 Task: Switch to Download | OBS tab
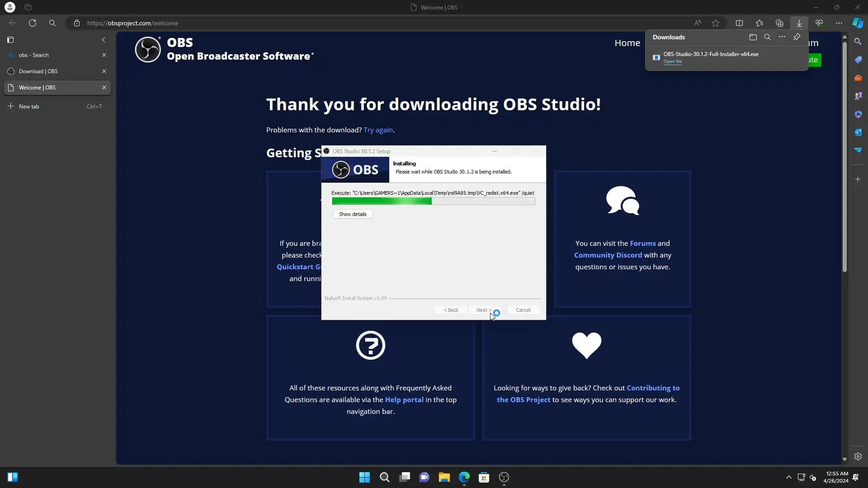[x=38, y=71]
